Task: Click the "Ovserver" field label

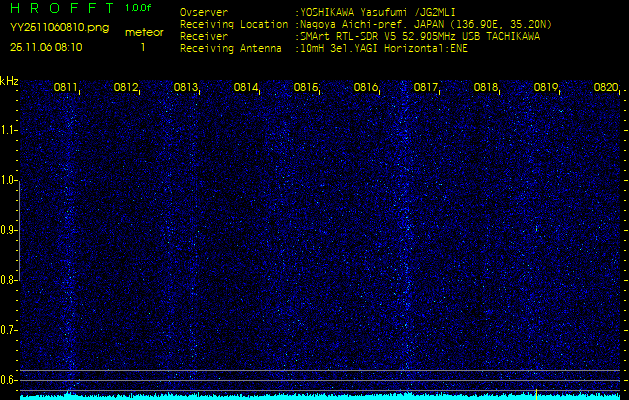Action: pyautogui.click(x=204, y=12)
